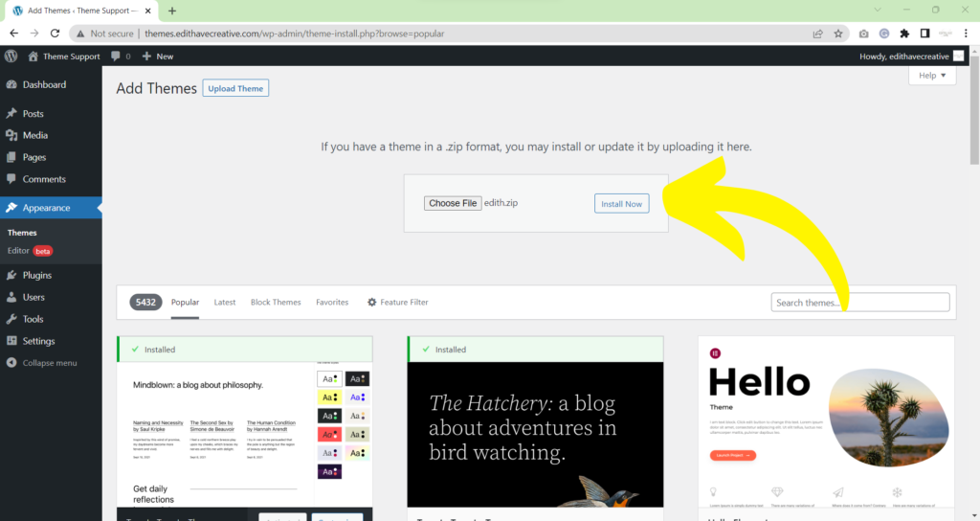This screenshot has width=980, height=521.
Task: Open the Media menu item
Action: 35,135
